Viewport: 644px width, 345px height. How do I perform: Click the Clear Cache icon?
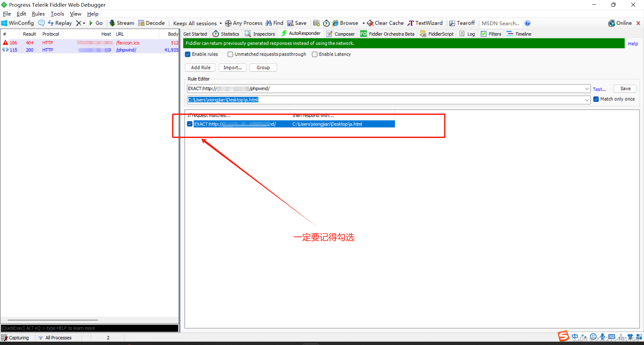click(370, 23)
